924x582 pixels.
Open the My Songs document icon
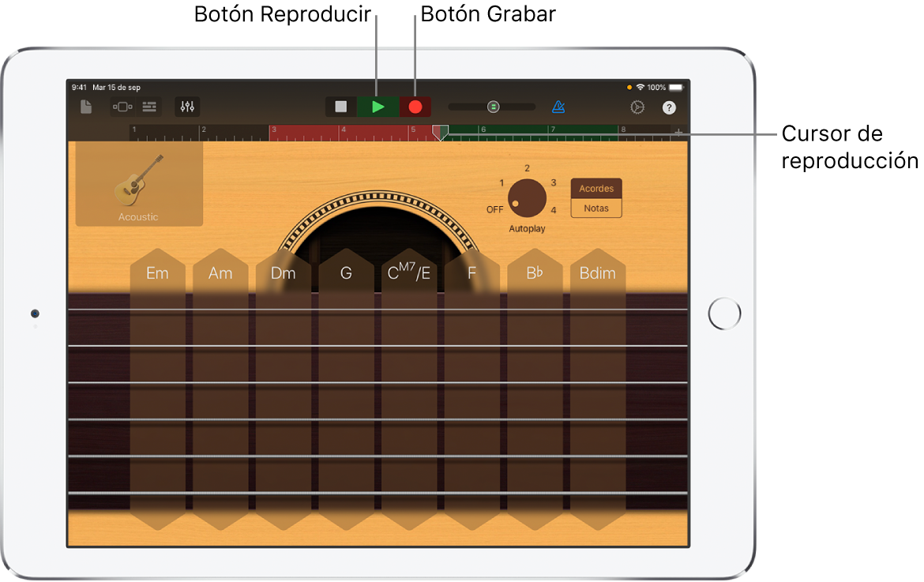(x=86, y=107)
